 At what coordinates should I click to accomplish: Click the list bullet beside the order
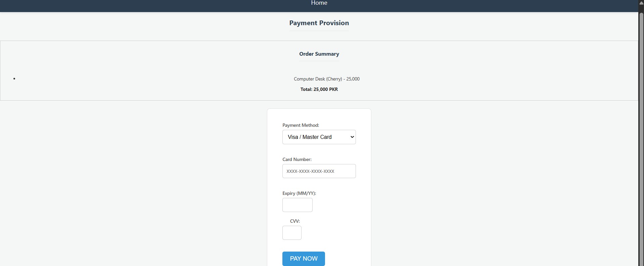(14, 79)
